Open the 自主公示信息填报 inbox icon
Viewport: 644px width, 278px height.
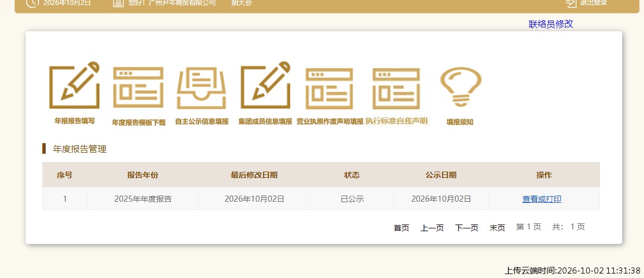click(x=202, y=87)
